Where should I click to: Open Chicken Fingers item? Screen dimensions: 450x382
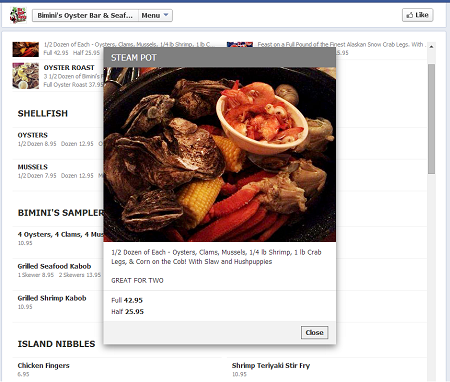pyautogui.click(x=44, y=365)
